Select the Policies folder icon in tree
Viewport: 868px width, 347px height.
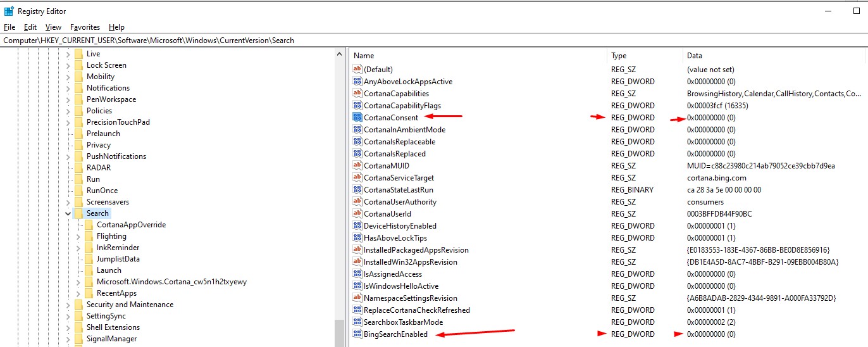[78, 111]
